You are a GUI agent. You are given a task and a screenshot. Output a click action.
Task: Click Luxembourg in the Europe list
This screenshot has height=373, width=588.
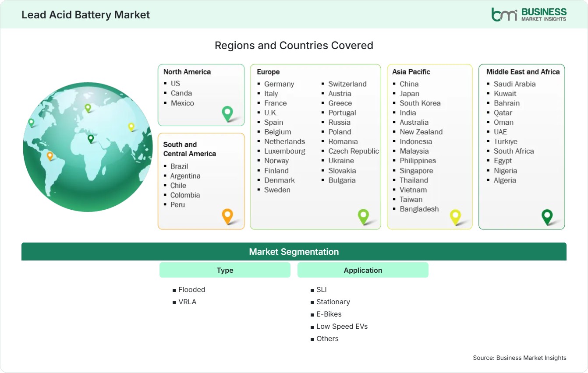(285, 151)
